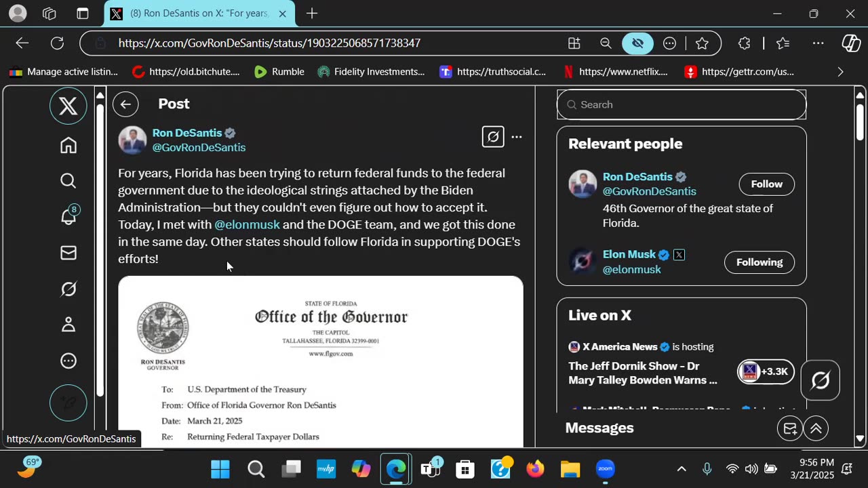Screen dimensions: 868x488
Task: Open browser Extensions puzzle icon
Action: pyautogui.click(x=744, y=43)
